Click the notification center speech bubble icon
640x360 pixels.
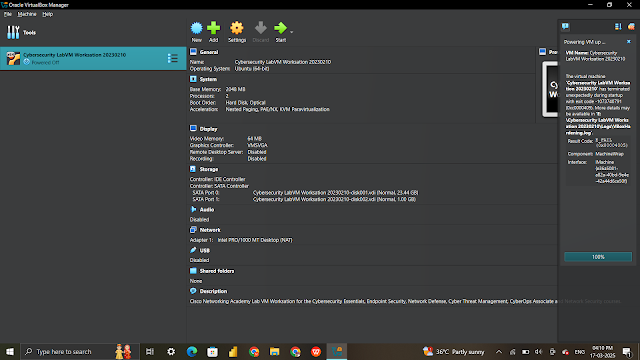[x=565, y=27]
